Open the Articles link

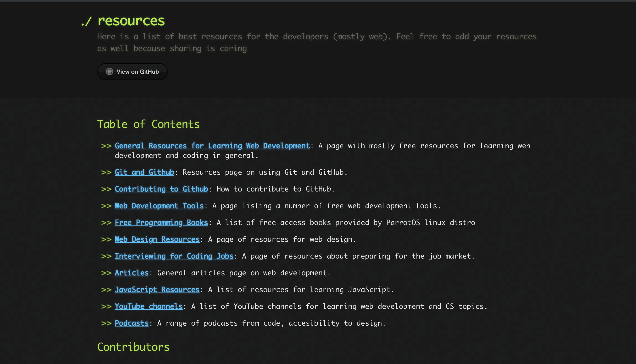tap(132, 273)
